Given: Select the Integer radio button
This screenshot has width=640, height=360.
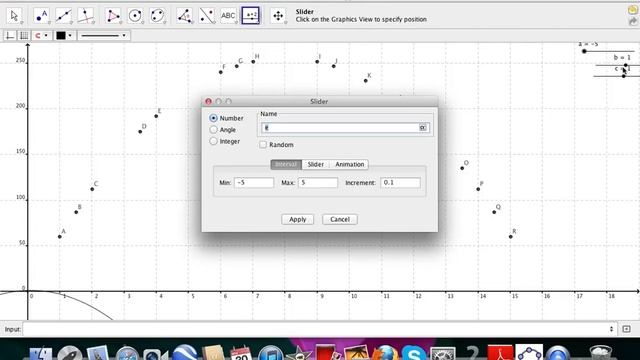Looking at the screenshot, I should click(x=213, y=141).
